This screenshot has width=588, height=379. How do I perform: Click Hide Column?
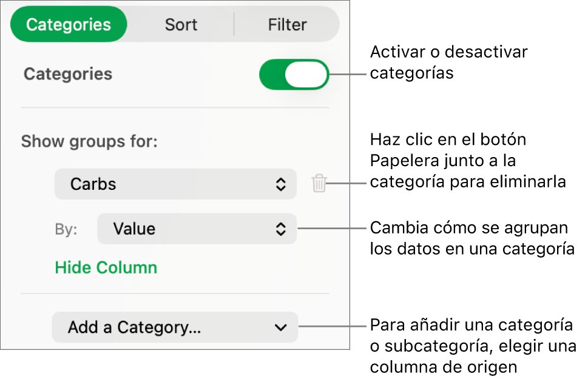coord(106,267)
